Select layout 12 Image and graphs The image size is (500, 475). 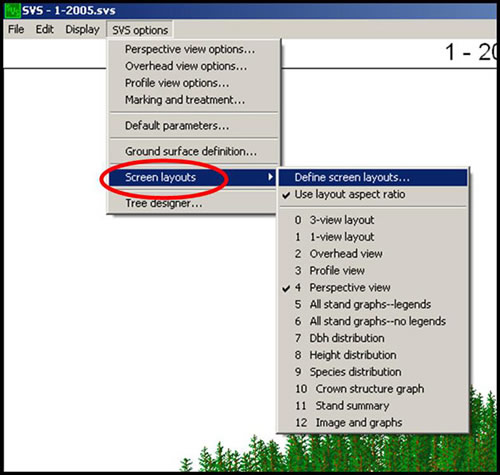(x=373, y=423)
